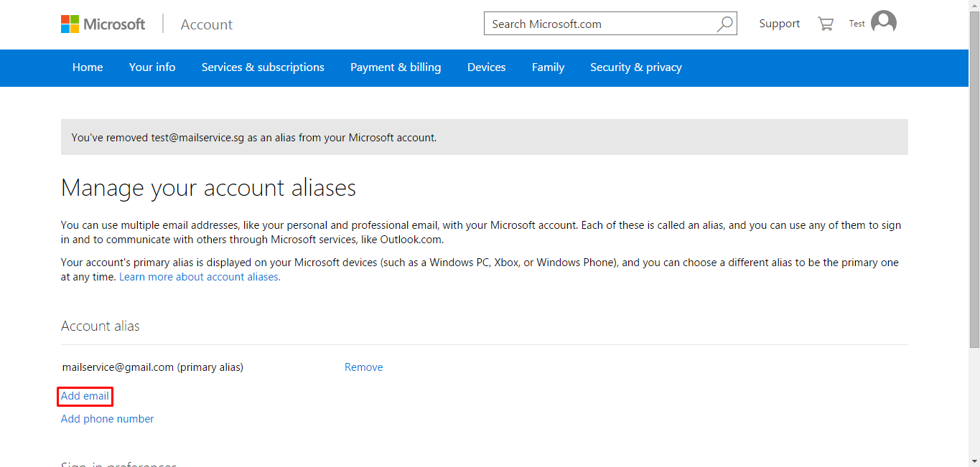The height and width of the screenshot is (467, 980).
Task: Click the Microsoft logo
Action: pos(103,24)
